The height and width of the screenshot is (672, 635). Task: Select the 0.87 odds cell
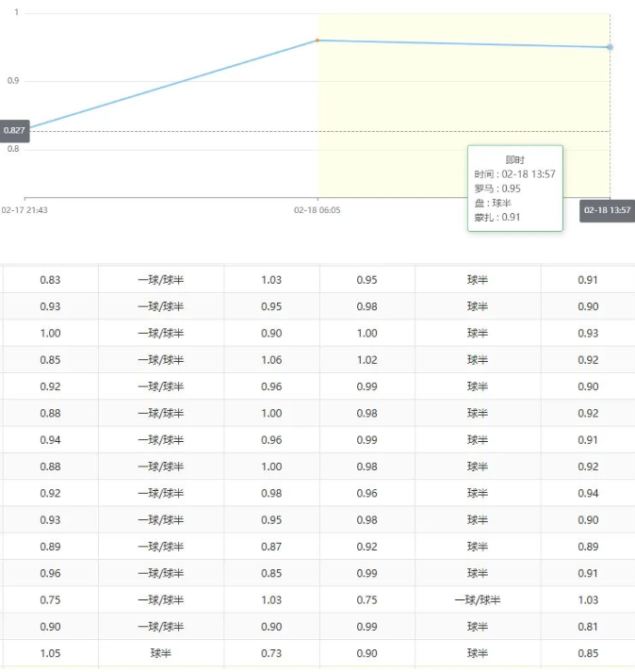(x=271, y=547)
